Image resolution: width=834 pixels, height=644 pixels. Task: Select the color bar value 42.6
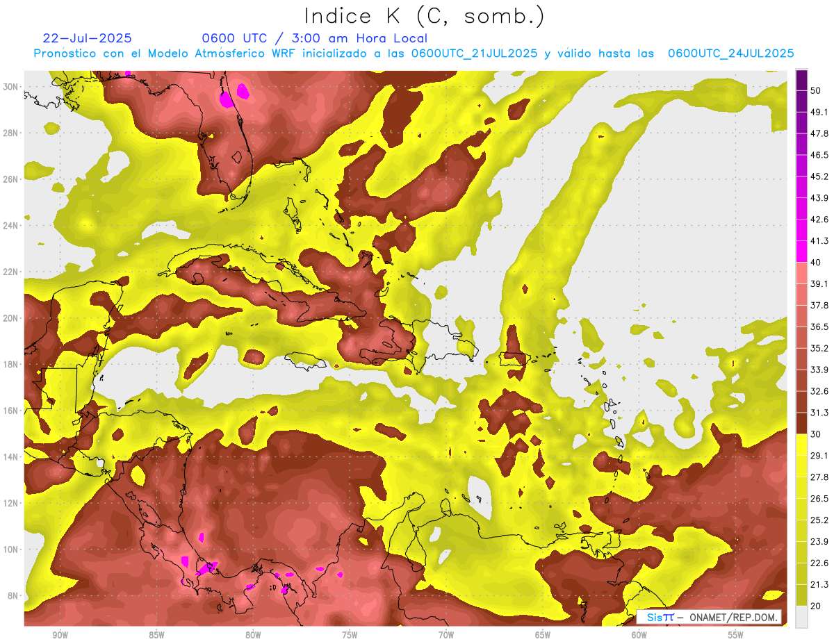point(819,220)
